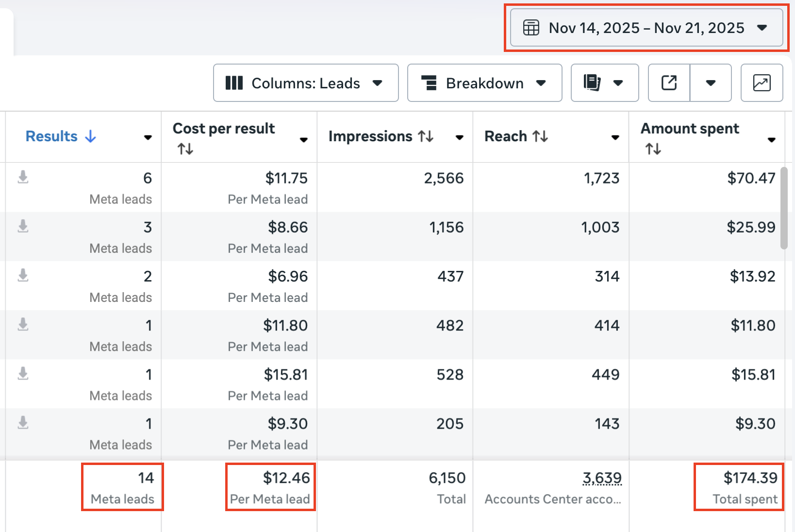Open the export options arrow

pyautogui.click(x=711, y=83)
